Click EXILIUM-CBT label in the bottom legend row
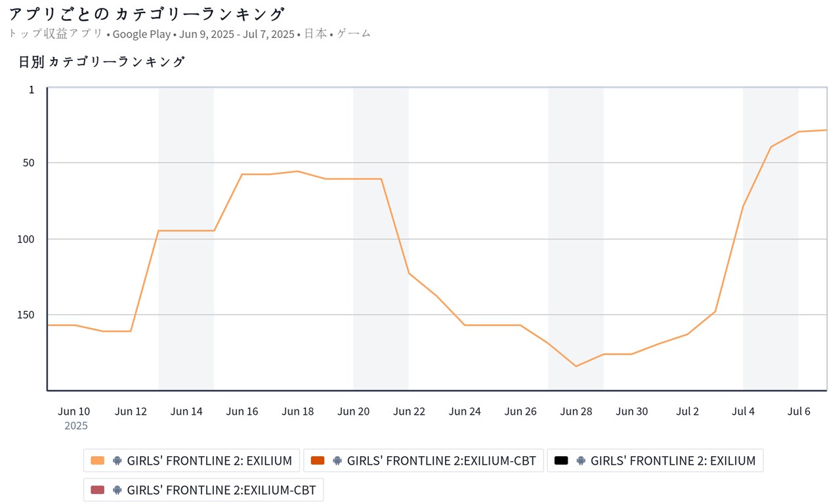 [x=221, y=490]
